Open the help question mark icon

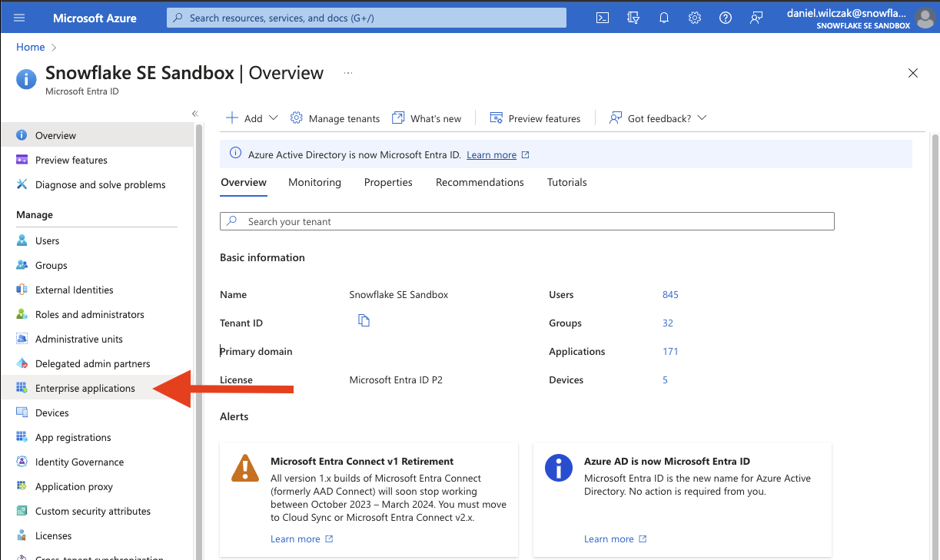[x=726, y=18]
